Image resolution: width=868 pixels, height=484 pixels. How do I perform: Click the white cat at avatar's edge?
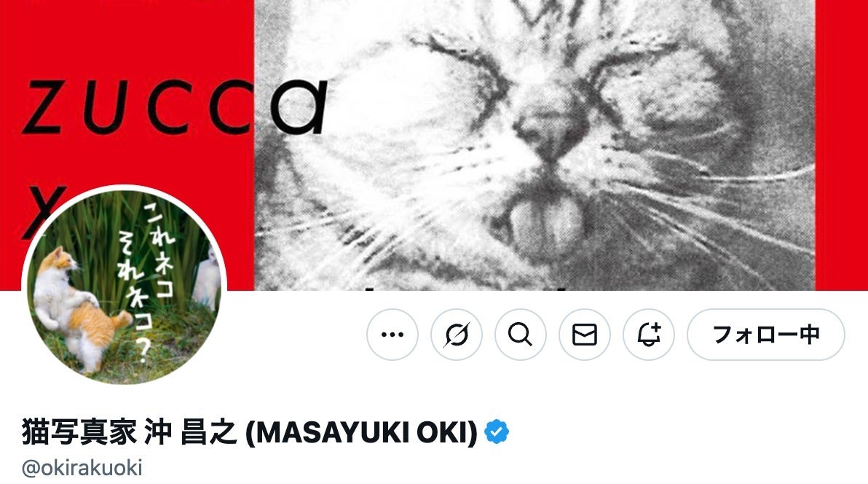coord(206,280)
